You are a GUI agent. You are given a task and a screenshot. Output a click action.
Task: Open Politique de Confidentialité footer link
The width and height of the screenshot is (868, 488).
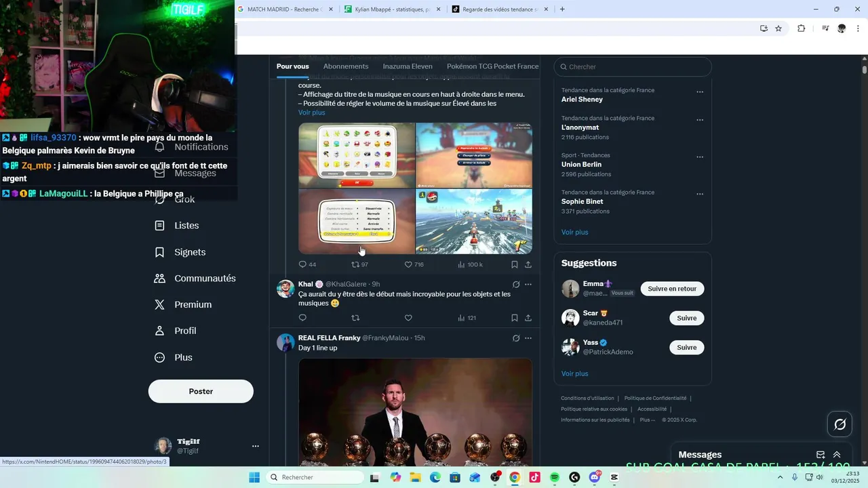pyautogui.click(x=655, y=399)
